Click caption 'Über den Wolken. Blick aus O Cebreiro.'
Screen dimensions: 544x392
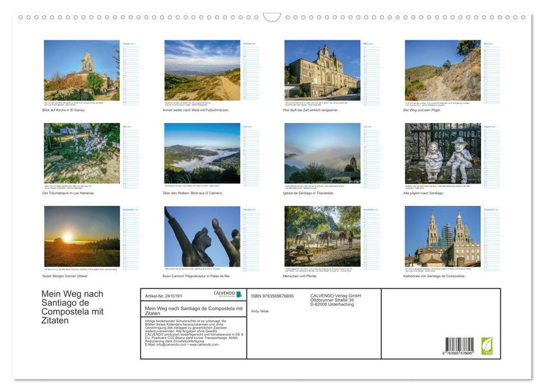[x=193, y=193]
